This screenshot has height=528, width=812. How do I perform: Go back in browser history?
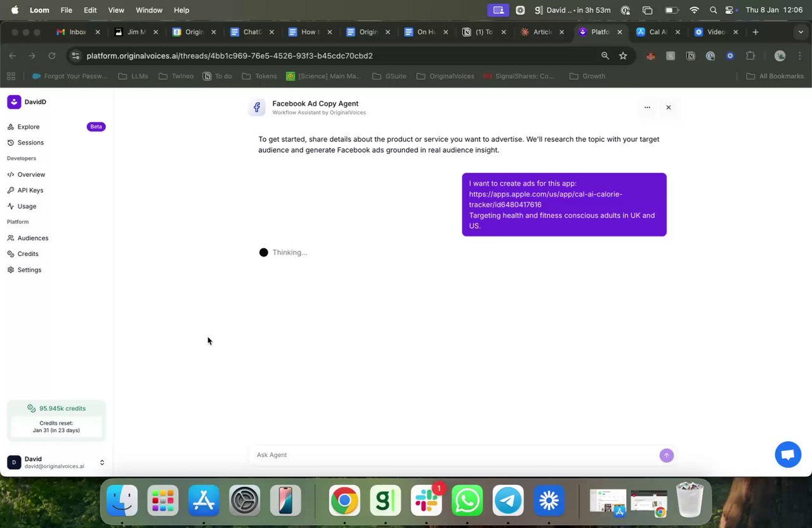tap(12, 56)
